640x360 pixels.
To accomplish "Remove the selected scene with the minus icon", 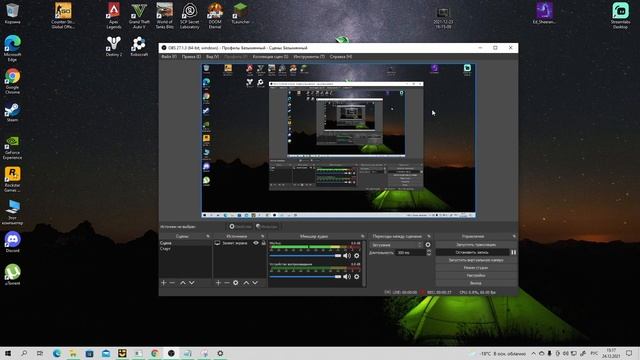I will 172,282.
